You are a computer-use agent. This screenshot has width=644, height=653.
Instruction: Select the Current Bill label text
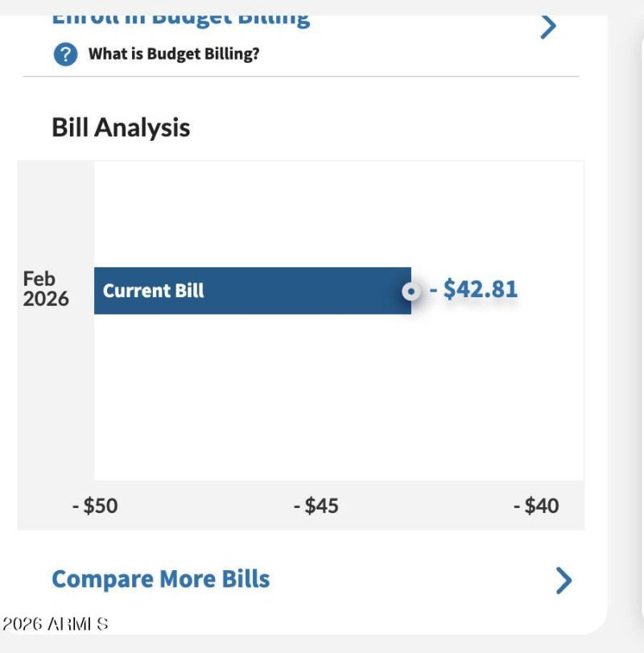click(x=153, y=291)
